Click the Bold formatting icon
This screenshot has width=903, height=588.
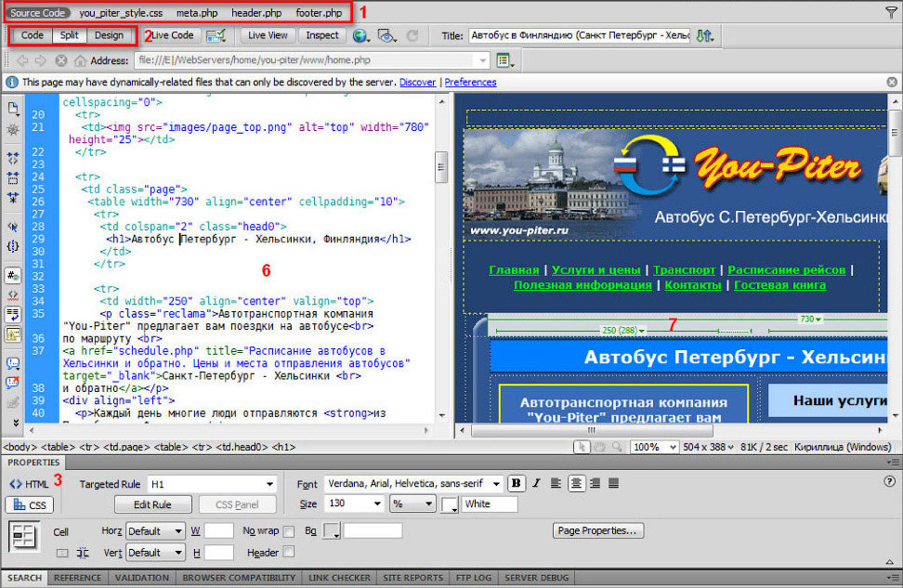coord(516,483)
